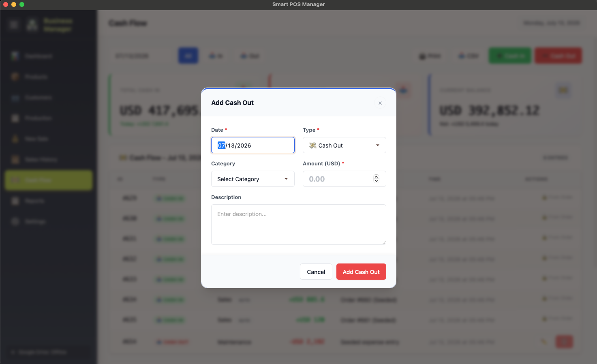Select the blue All filter button
597x364 pixels.
tap(188, 56)
